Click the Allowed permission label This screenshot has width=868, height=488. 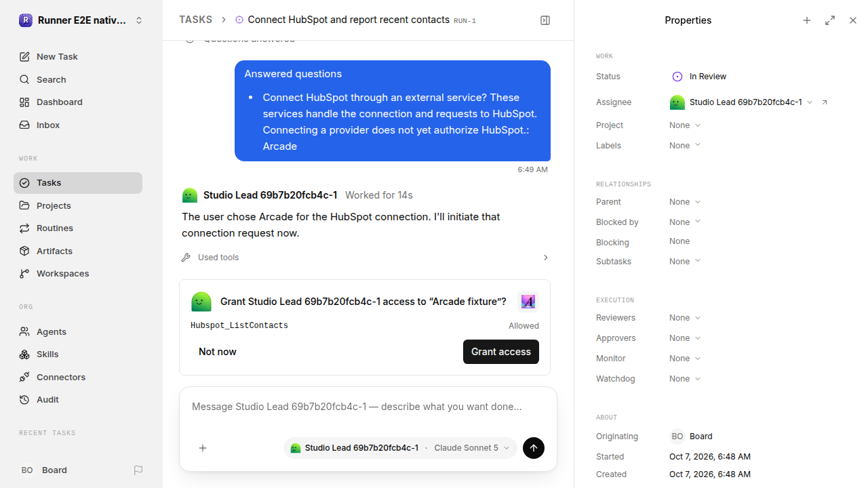(524, 326)
